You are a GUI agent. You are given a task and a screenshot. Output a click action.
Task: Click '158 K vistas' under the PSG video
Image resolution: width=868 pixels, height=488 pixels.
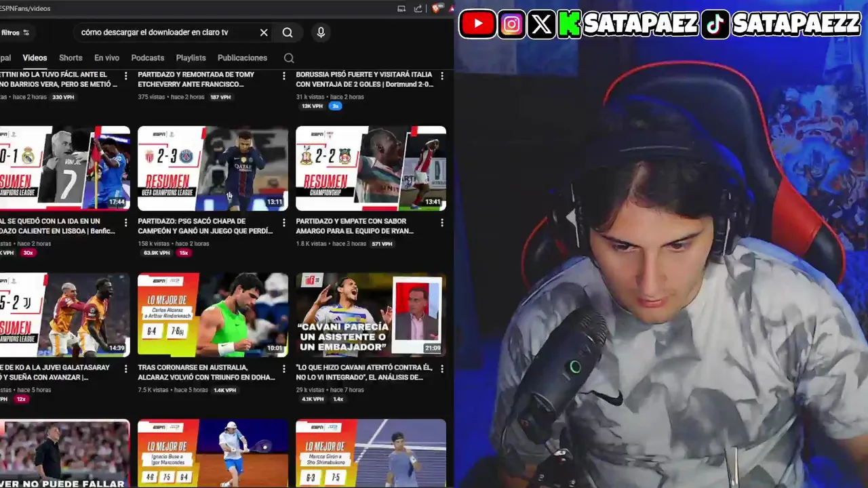pos(154,243)
